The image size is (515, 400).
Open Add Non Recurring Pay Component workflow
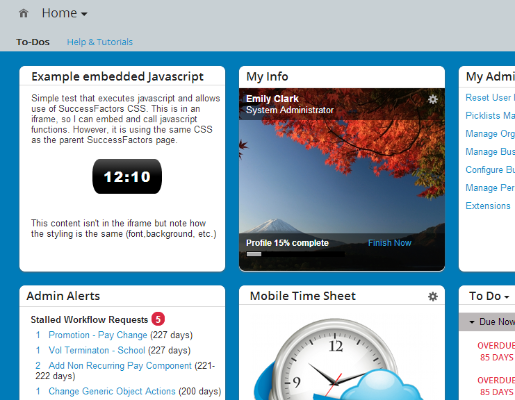coord(120,366)
